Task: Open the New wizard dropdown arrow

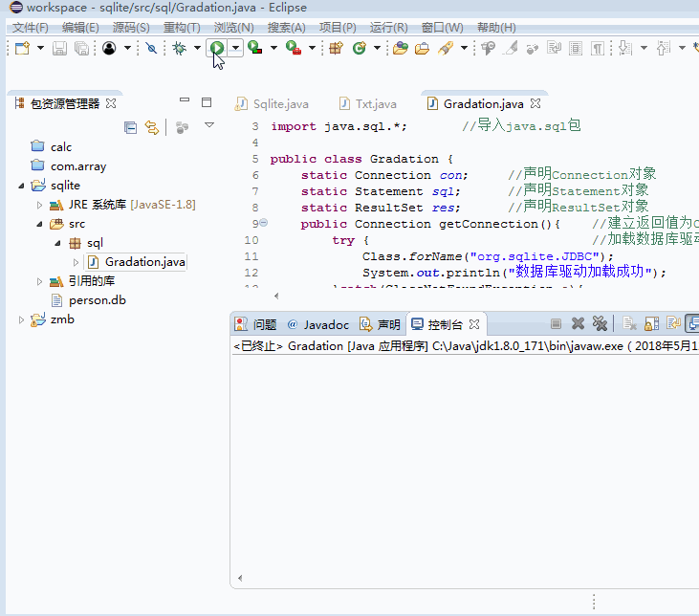Action: click(40, 48)
